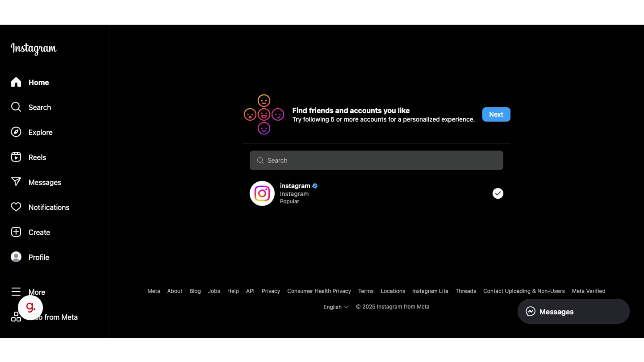Open Reels from the sidebar
The width and height of the screenshot is (644, 362).
coord(16,157)
